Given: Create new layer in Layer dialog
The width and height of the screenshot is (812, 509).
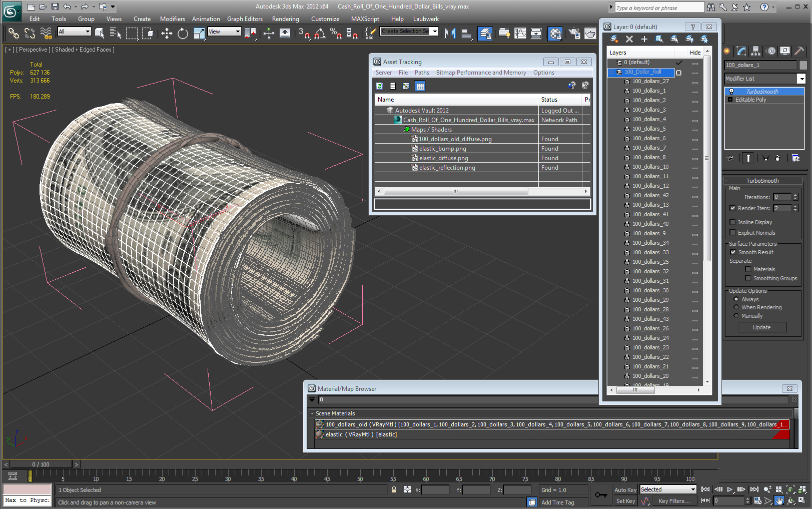Looking at the screenshot, I should point(614,39).
